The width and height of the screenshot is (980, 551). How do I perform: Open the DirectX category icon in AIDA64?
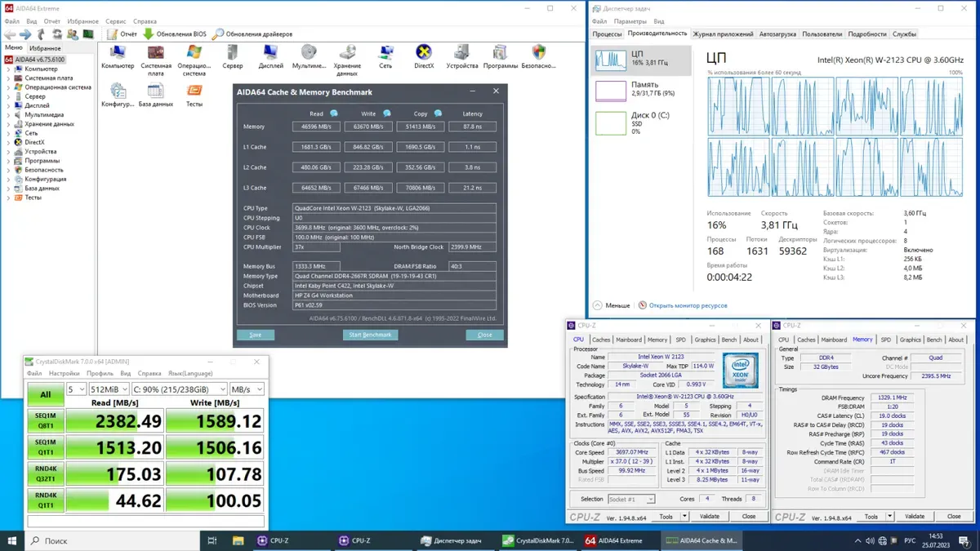[424, 55]
